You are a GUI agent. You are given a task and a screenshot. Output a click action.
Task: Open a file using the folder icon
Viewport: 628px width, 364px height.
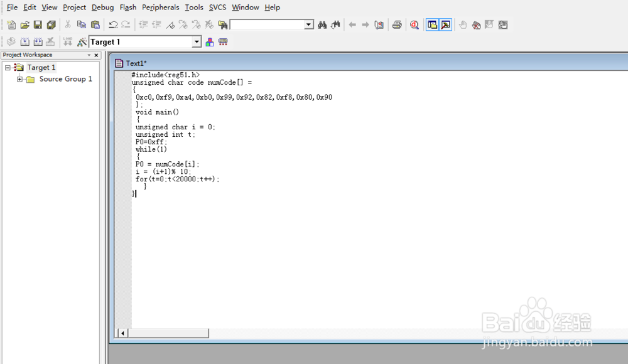tap(24, 25)
